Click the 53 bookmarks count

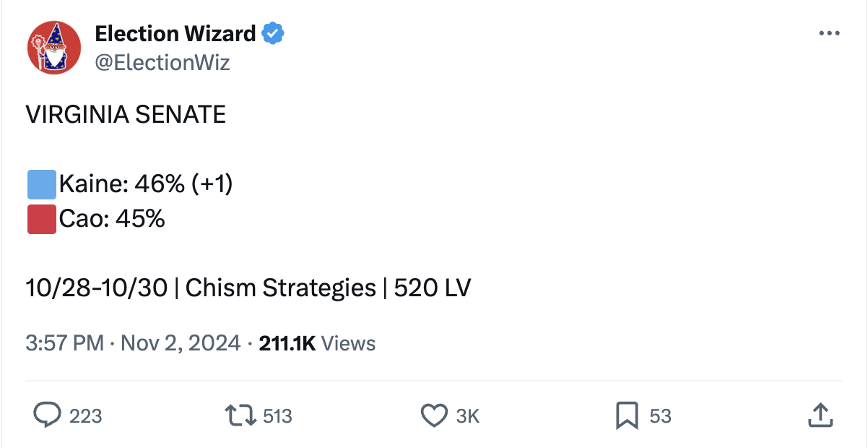coord(660,415)
